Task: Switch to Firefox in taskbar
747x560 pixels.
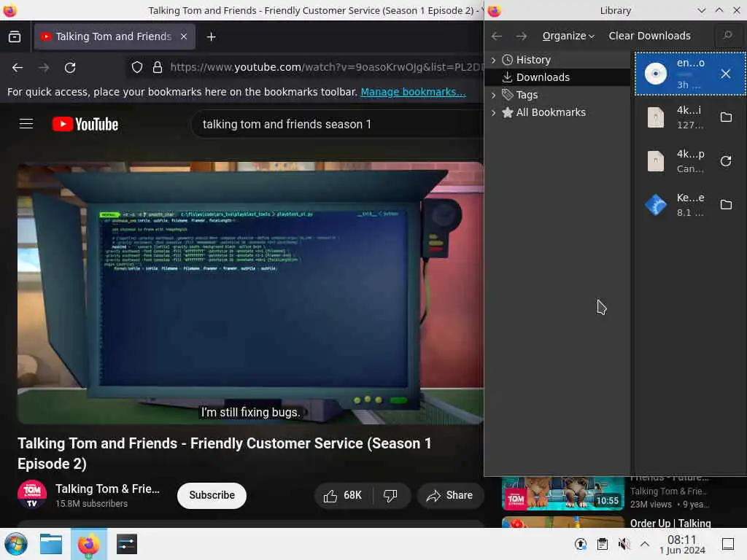Action: click(88, 544)
